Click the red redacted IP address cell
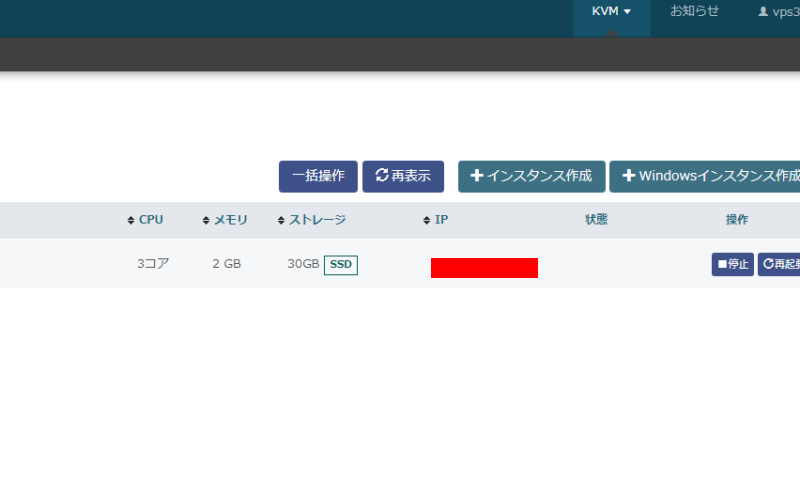The image size is (800, 497). (484, 267)
